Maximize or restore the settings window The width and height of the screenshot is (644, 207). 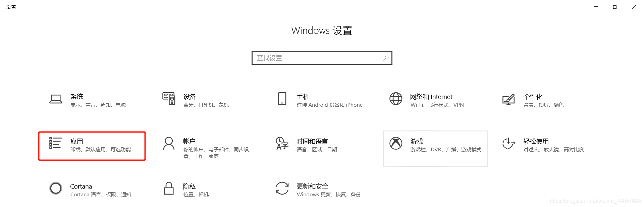pos(615,7)
